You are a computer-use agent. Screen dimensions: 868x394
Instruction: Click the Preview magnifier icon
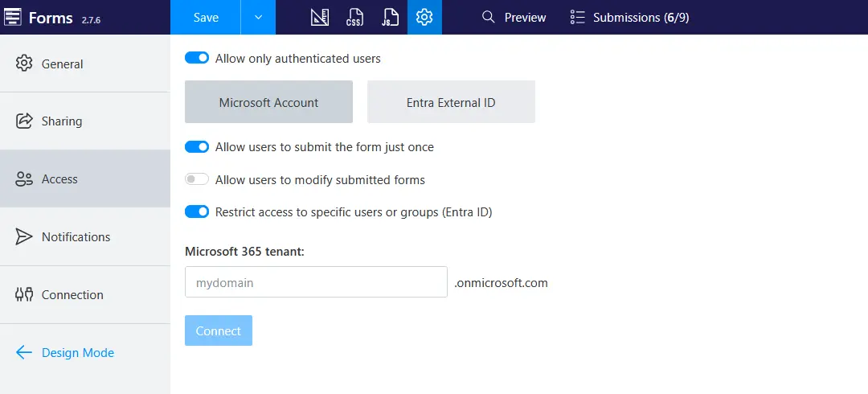[x=489, y=17]
